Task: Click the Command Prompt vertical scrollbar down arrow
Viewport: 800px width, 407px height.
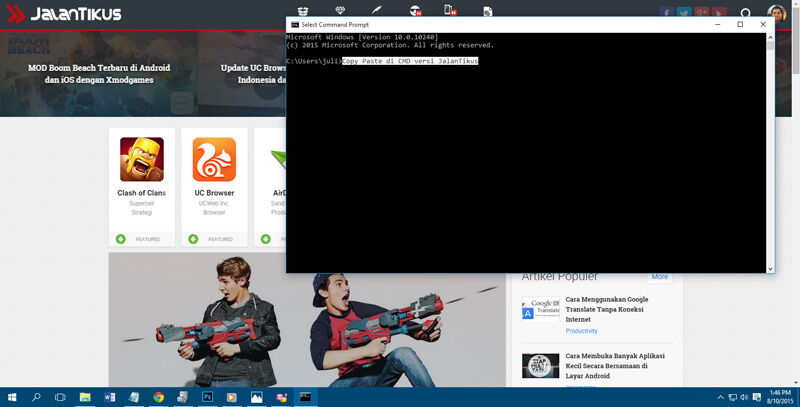Action: pyautogui.click(x=770, y=268)
